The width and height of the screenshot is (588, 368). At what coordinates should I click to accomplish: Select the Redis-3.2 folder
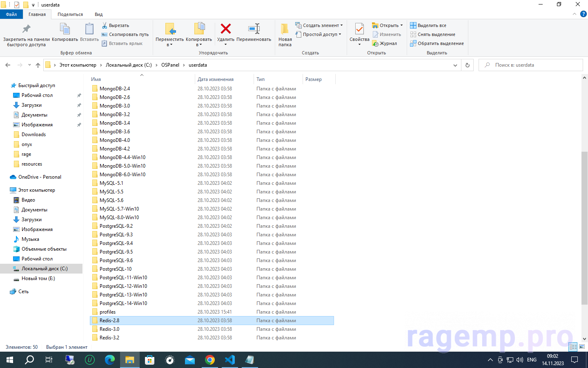tap(109, 338)
